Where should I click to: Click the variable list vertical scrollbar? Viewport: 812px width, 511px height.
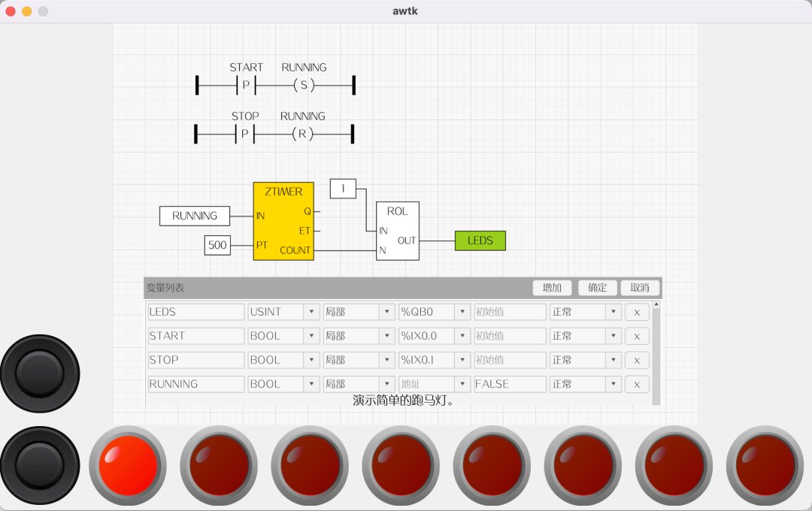[656, 353]
